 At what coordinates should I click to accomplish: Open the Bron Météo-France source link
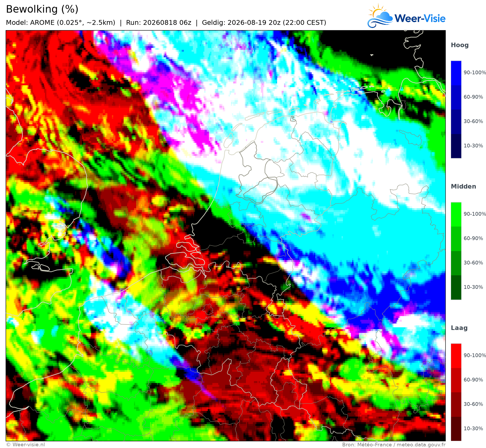click(x=394, y=445)
